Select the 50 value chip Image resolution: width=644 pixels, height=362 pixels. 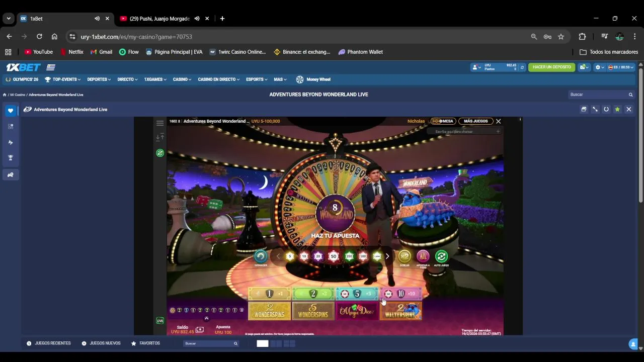pos(334,256)
